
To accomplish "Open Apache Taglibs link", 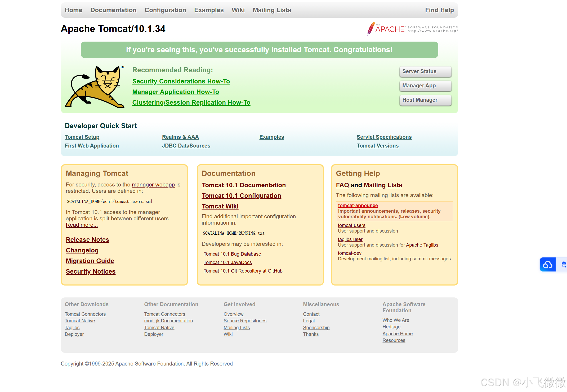I will click(422, 245).
